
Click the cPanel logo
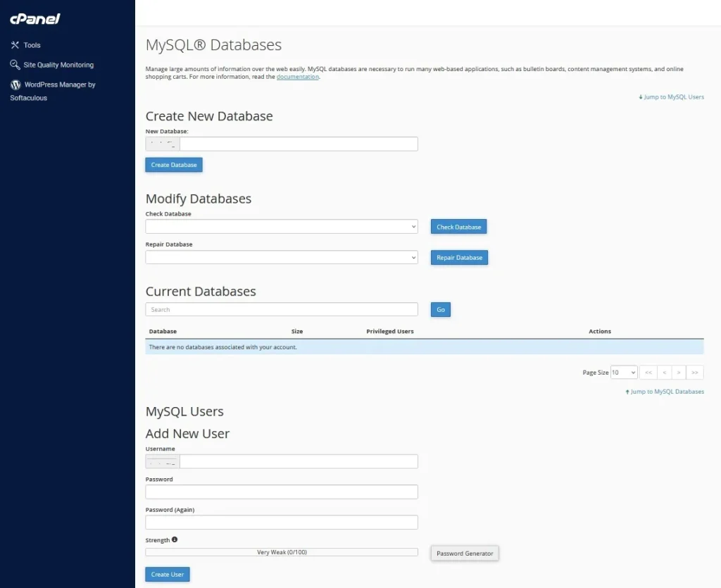pyautogui.click(x=35, y=19)
